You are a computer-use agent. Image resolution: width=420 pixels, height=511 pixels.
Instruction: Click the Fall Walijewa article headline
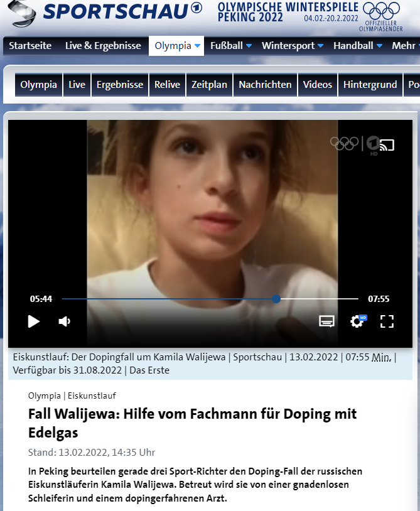pyautogui.click(x=192, y=424)
